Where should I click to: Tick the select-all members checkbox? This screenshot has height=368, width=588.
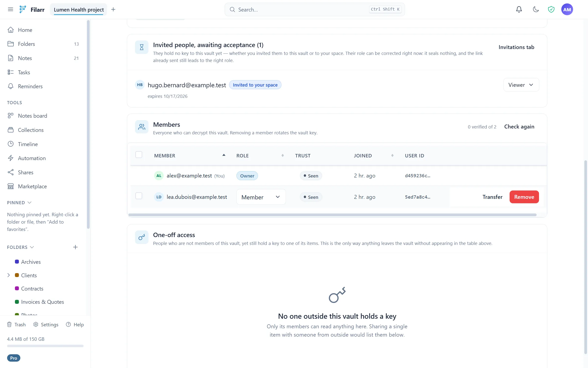[x=139, y=155]
